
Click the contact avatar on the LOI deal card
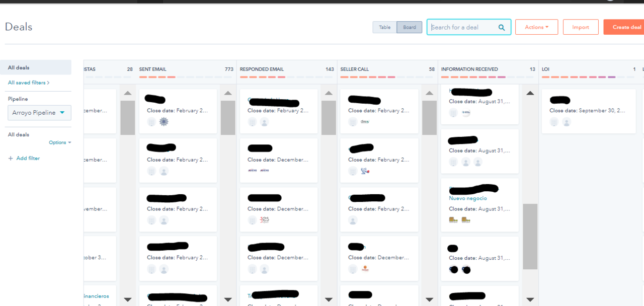(x=567, y=122)
